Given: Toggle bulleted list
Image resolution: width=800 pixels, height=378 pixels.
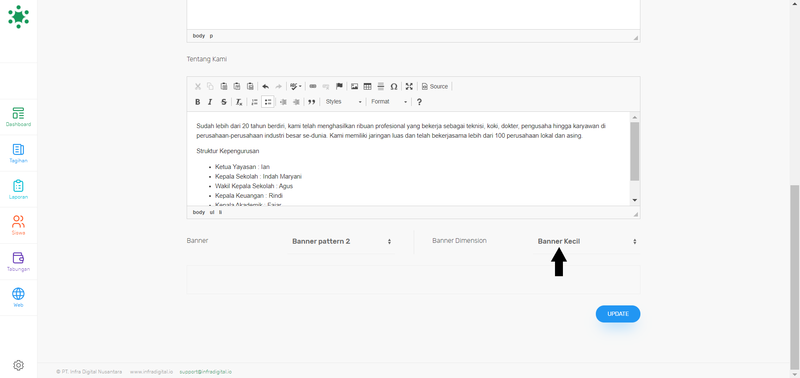Looking at the screenshot, I should point(268,102).
